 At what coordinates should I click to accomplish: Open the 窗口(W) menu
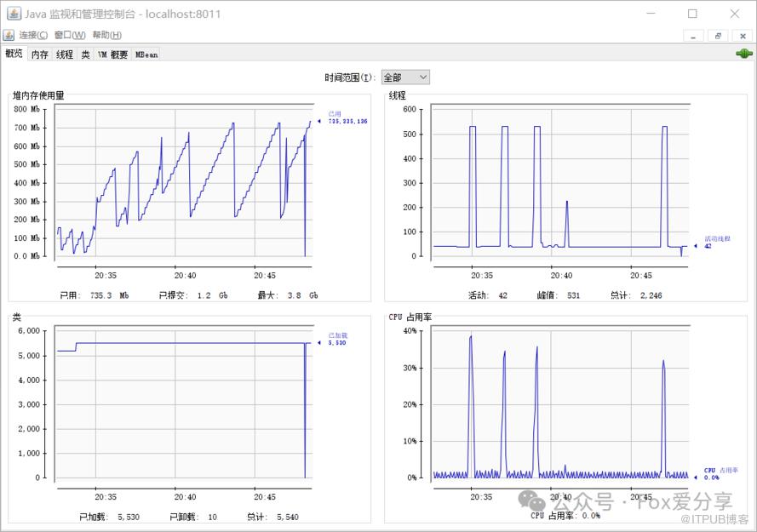tap(70, 35)
